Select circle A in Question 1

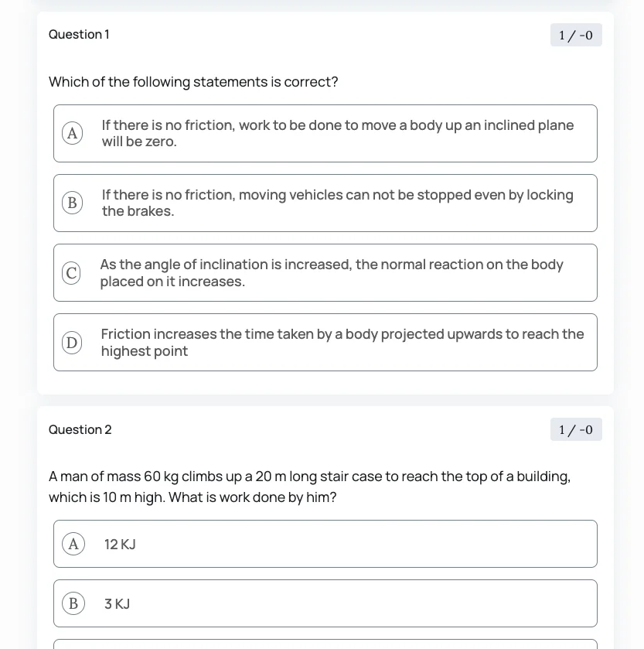click(73, 134)
